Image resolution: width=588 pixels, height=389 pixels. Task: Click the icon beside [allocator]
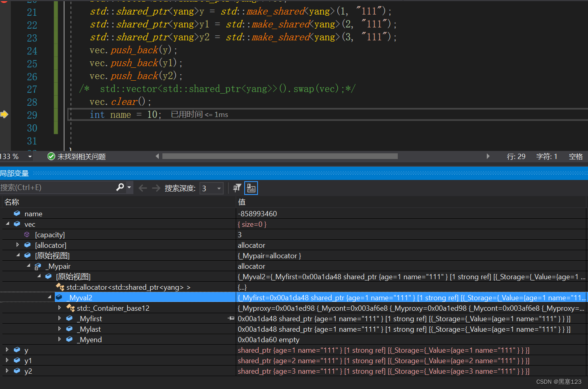pyautogui.click(x=27, y=245)
